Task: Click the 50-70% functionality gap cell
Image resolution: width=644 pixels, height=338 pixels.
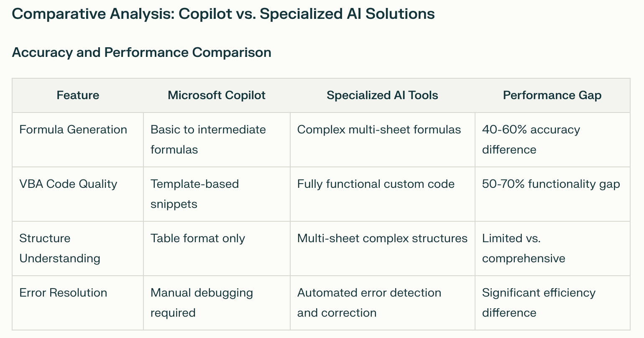Action: pos(551,184)
